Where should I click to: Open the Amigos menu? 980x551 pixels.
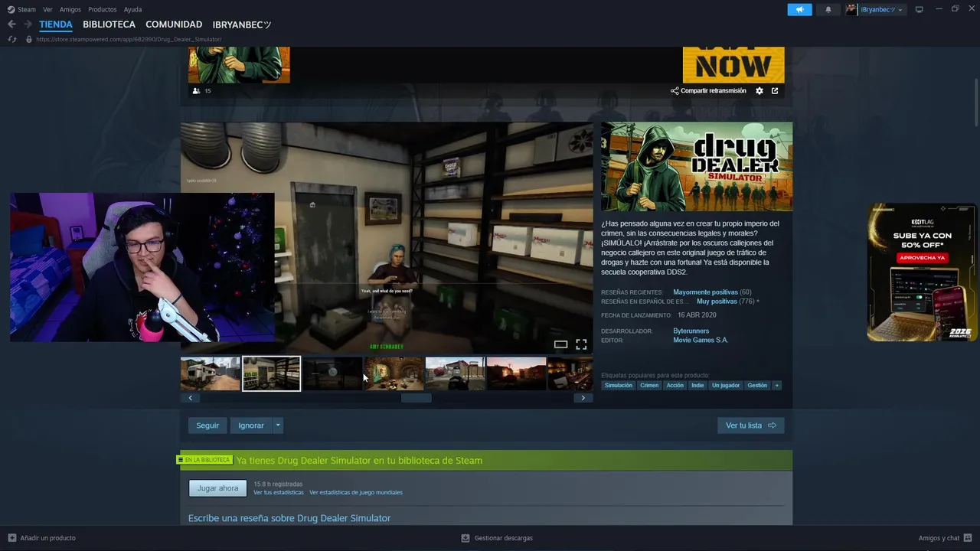pos(70,9)
